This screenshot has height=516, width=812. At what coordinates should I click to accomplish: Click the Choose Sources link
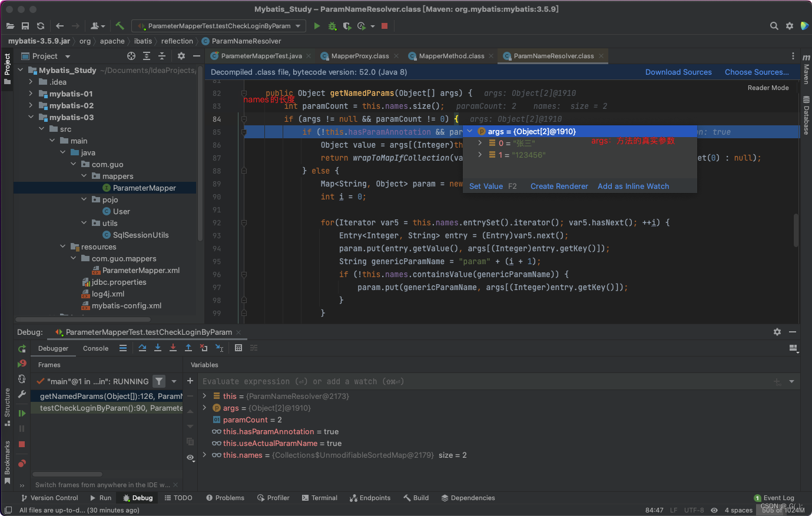pos(757,72)
